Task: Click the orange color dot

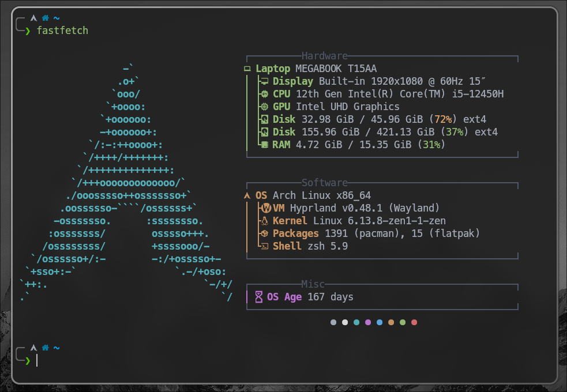Action: point(391,322)
